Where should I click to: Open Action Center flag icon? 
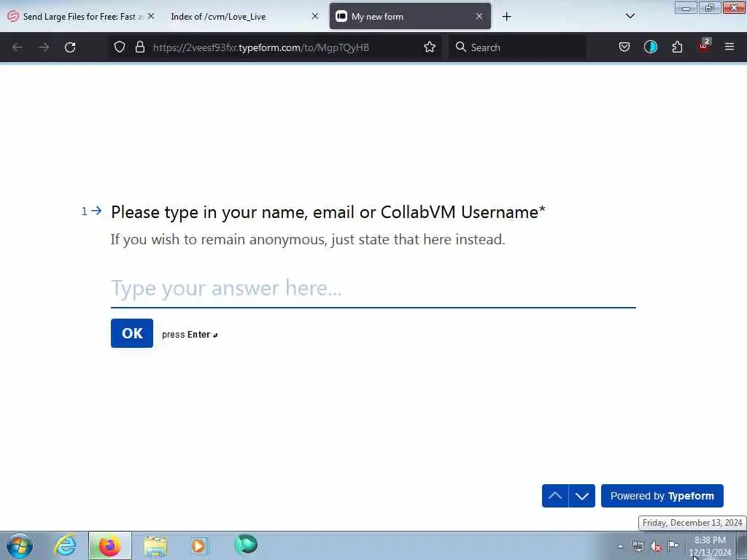[673, 545]
